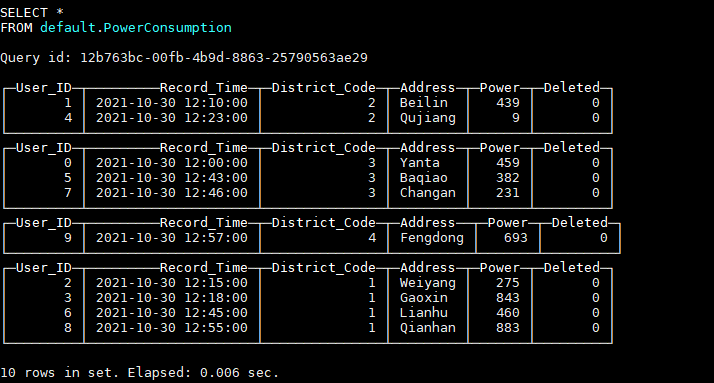Click the power value 843
This screenshot has height=383, width=714.
(508, 298)
